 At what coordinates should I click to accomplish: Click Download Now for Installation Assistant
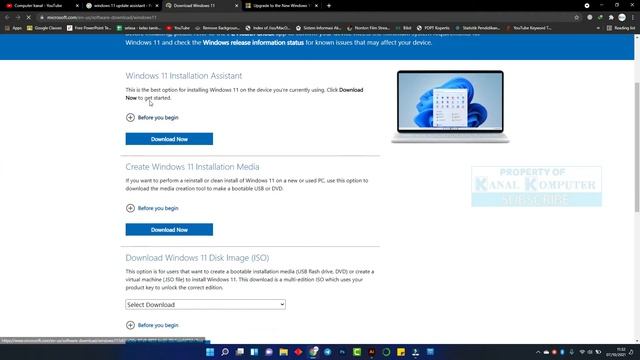click(169, 139)
